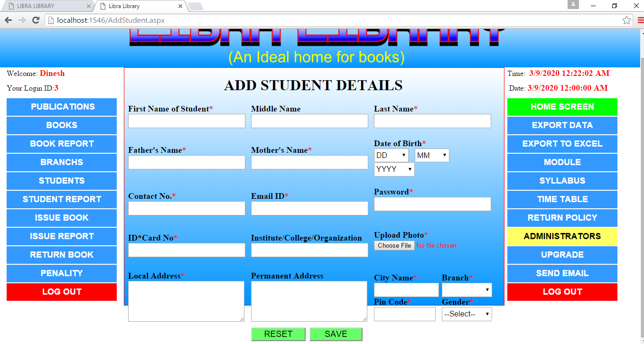644x344 pixels.
Task: Open the STUDENT REPORT menu item
Action: pyautogui.click(x=62, y=199)
